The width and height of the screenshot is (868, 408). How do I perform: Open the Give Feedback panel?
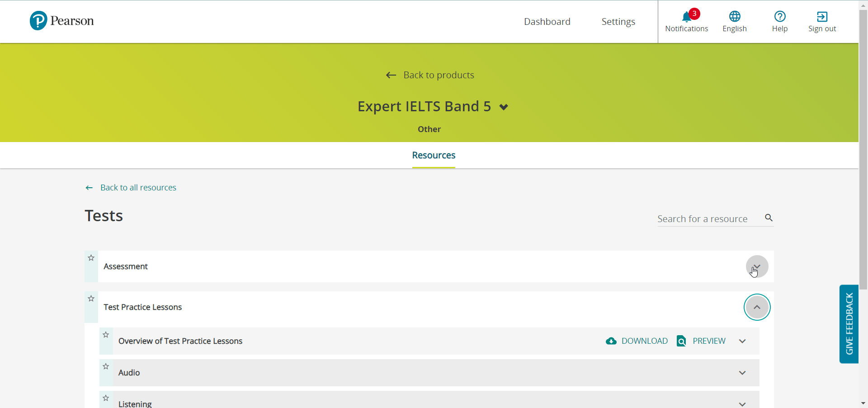[x=849, y=324]
